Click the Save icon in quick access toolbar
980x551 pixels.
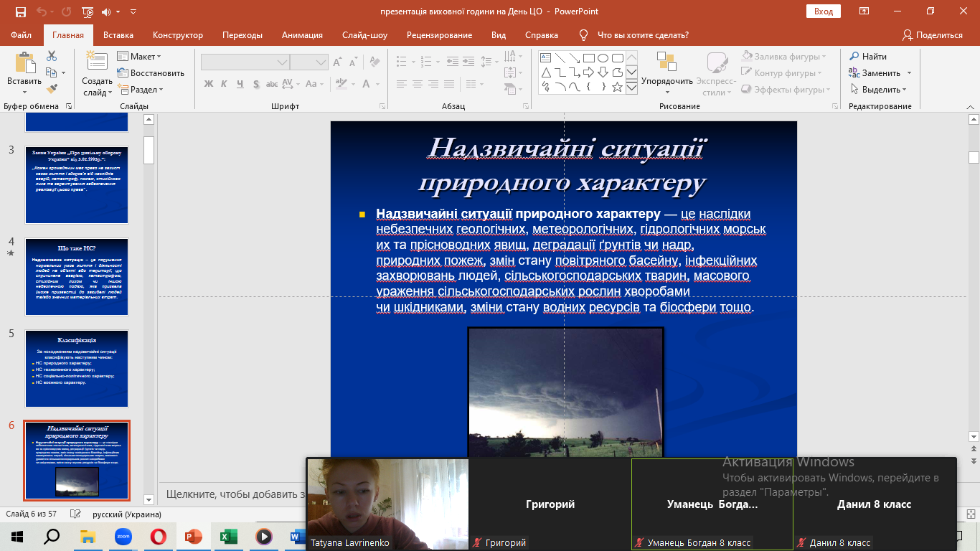point(20,11)
